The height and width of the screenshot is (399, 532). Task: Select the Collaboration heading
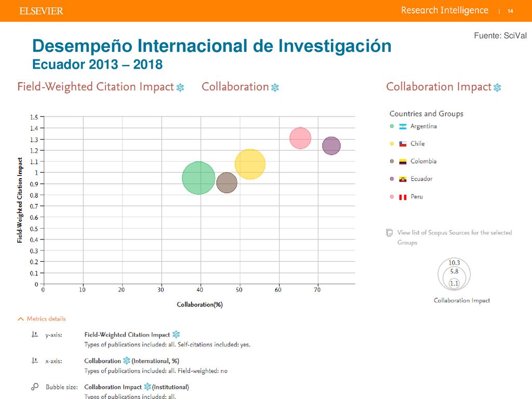[235, 87]
